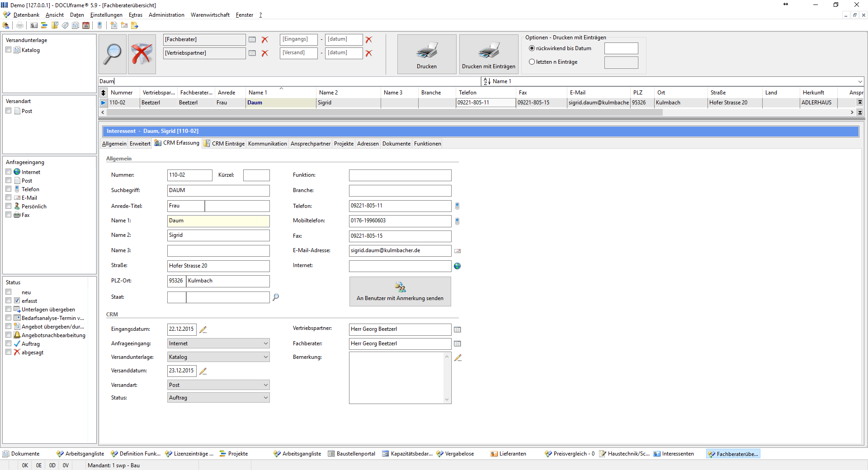The image size is (868, 470).
Task: Click the calendar icon in toolbar
Action: click(x=86, y=25)
